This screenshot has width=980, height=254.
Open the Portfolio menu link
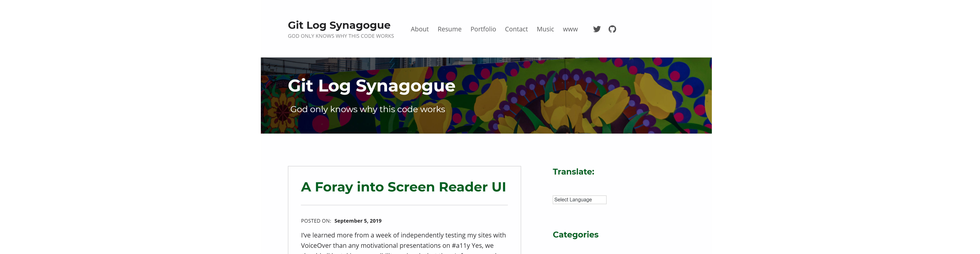483,29
